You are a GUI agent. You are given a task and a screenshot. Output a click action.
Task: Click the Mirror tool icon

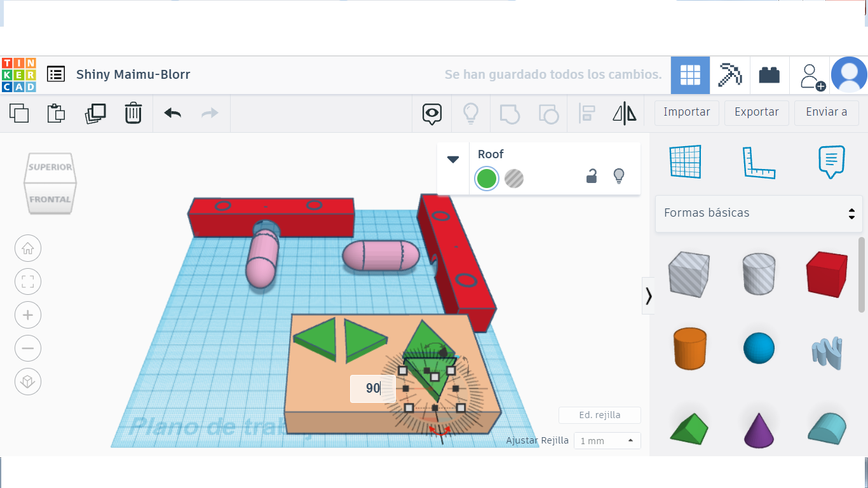tap(625, 113)
